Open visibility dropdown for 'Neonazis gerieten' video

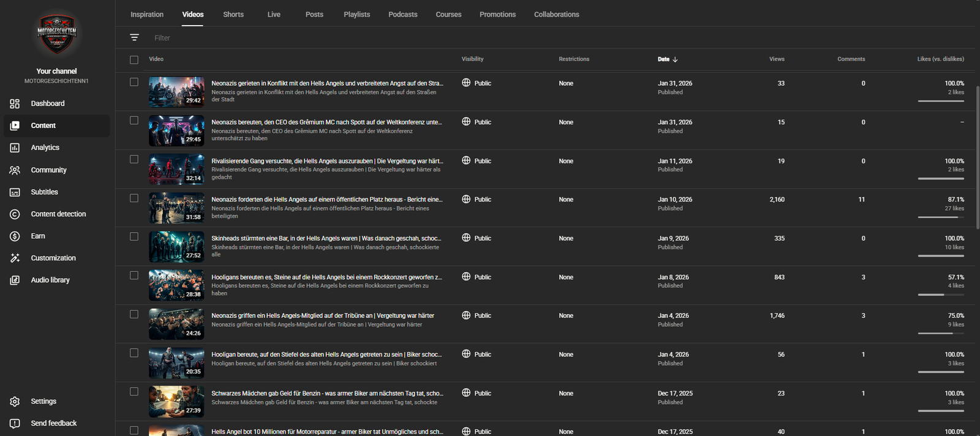[477, 83]
